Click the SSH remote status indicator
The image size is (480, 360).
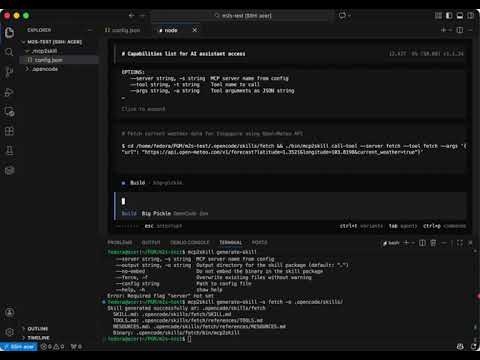pyautogui.click(x=19, y=347)
